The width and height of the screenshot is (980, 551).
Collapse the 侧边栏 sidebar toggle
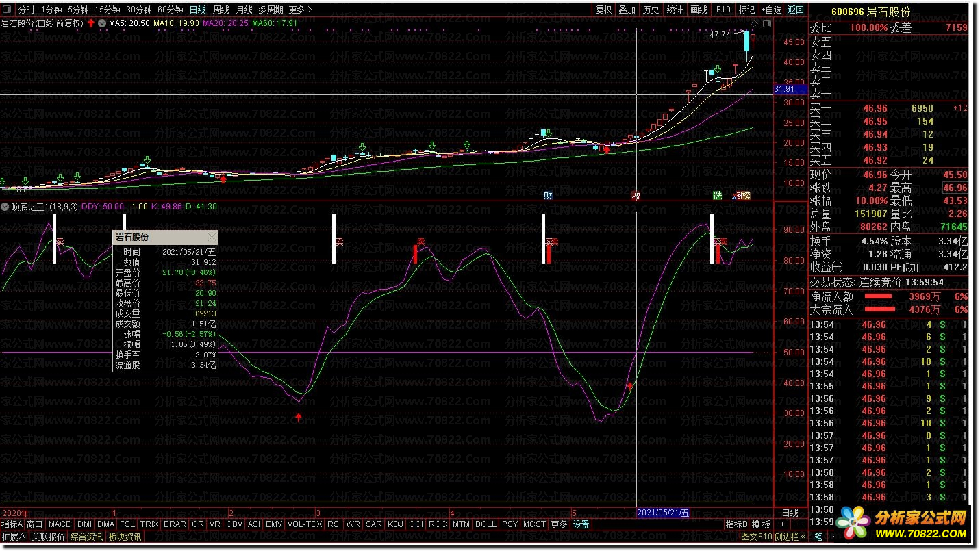(791, 537)
